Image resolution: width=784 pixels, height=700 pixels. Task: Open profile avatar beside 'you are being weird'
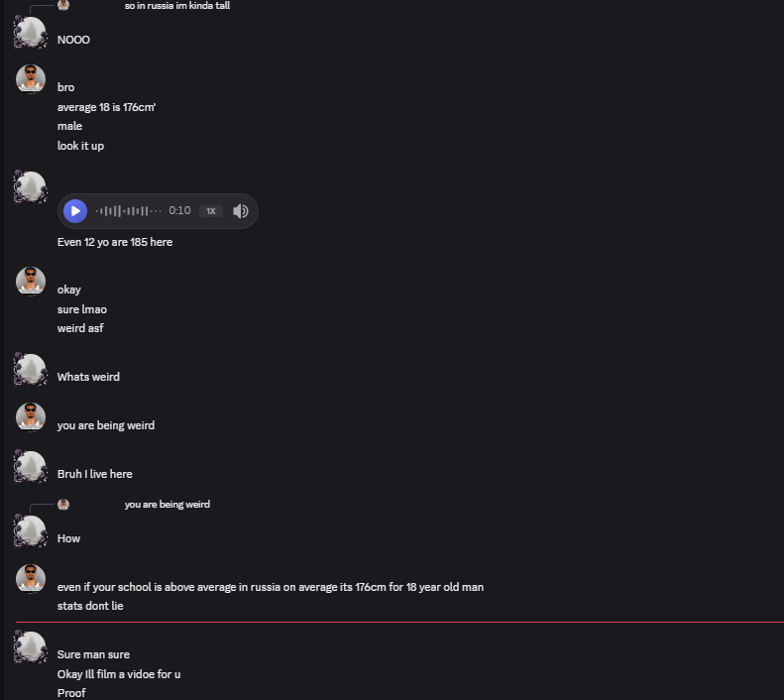tap(31, 417)
